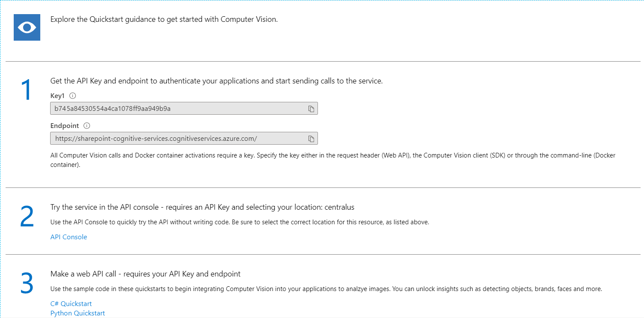Click inside the Key1 text field
This screenshot has height=318, width=644.
[176, 109]
